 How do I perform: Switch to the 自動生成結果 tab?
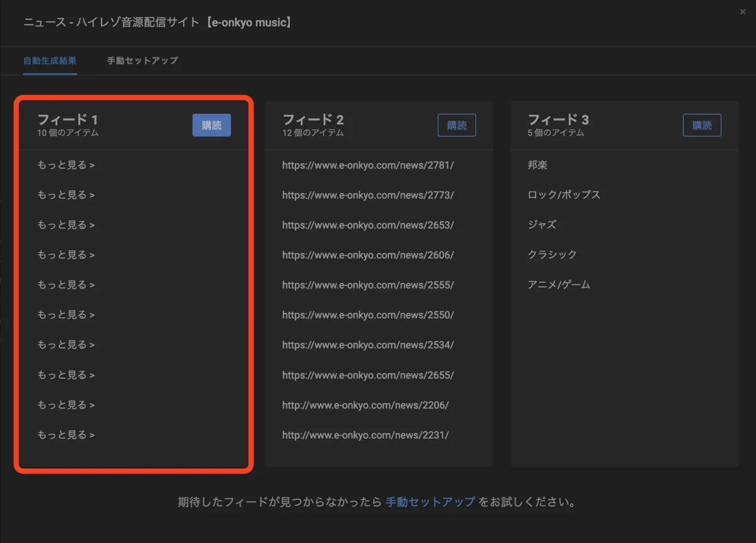coord(50,61)
